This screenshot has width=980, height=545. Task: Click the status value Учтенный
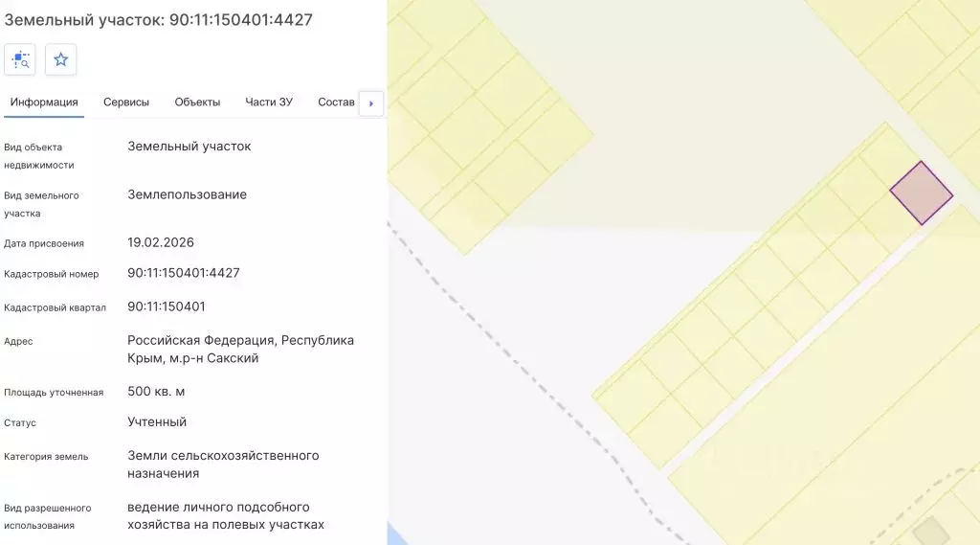(157, 421)
